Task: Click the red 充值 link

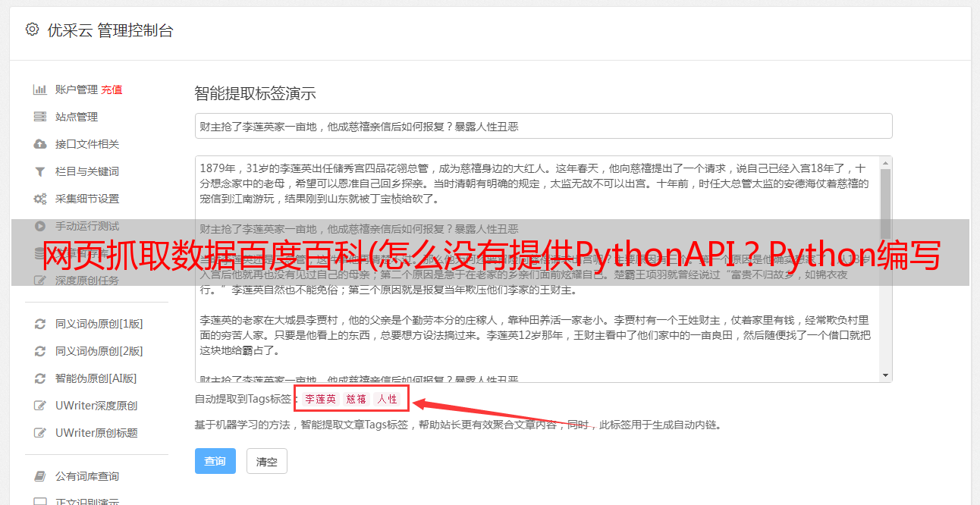Action: point(112,89)
